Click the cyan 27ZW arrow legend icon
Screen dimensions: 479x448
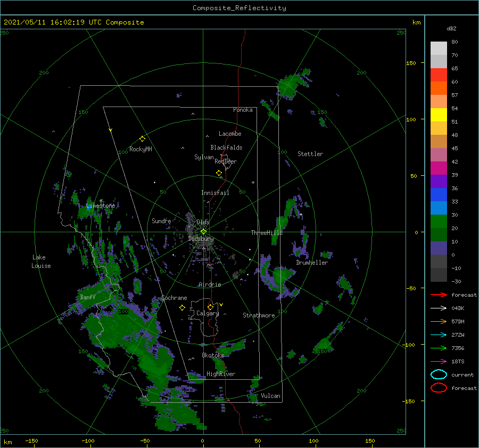[x=439, y=335]
